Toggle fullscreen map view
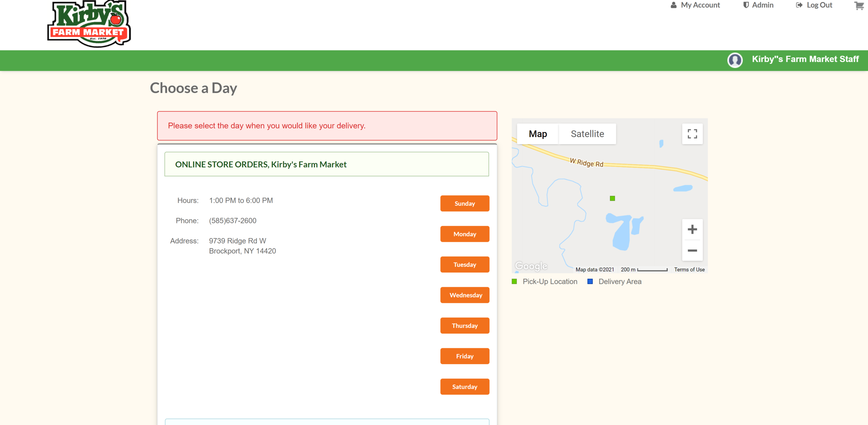 tap(692, 134)
